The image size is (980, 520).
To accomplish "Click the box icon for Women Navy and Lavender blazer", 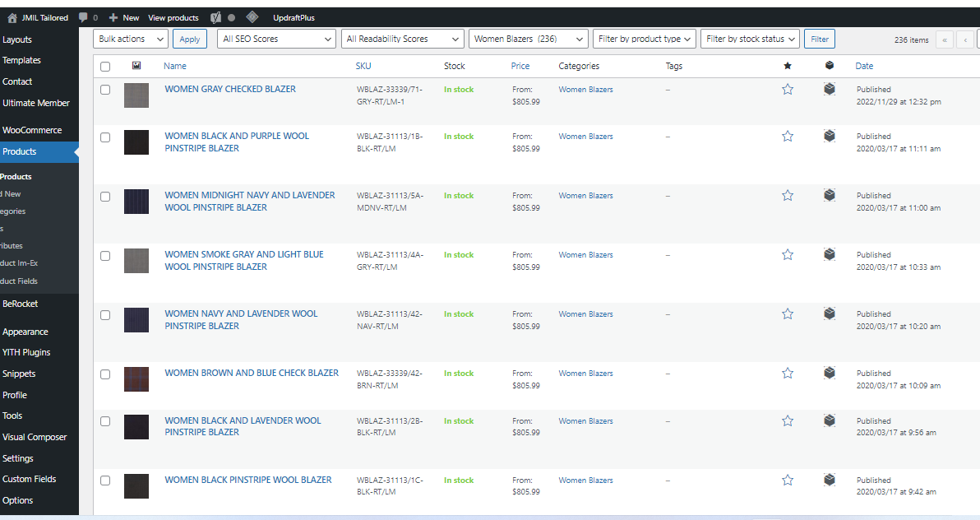I will (830, 313).
